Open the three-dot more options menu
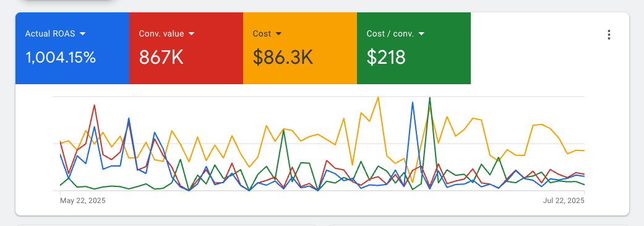 [x=609, y=35]
